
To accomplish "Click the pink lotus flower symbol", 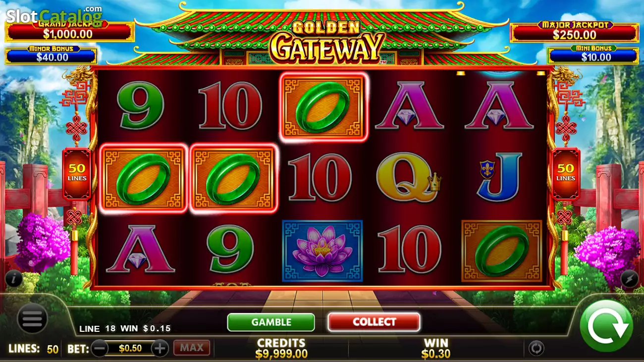I will (x=322, y=251).
